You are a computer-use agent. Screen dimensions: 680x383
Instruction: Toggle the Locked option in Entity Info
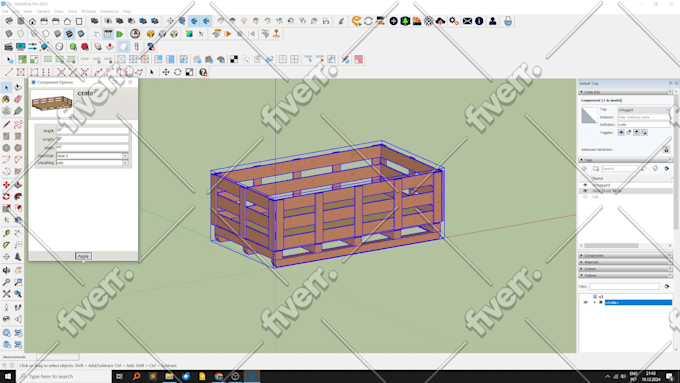pos(629,132)
